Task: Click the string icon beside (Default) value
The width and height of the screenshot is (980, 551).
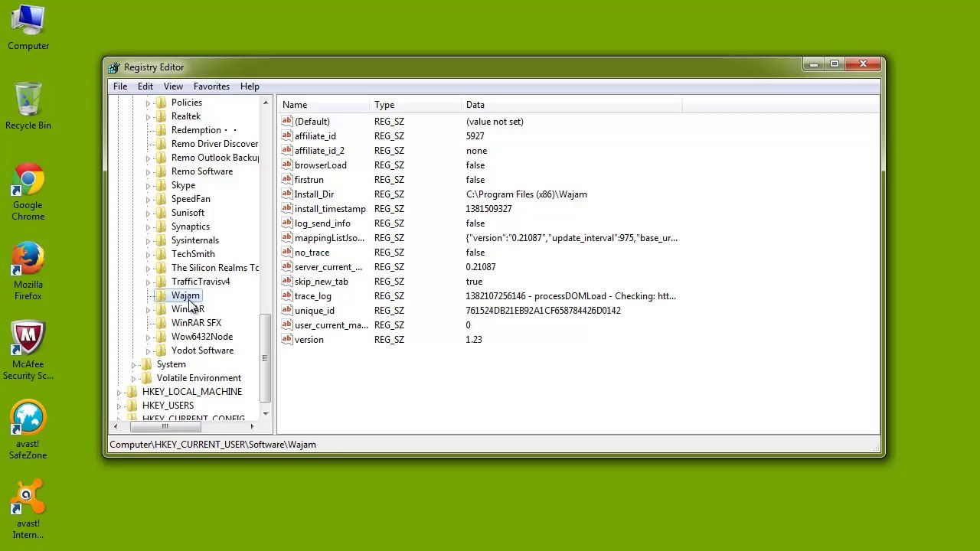Action: coord(287,122)
